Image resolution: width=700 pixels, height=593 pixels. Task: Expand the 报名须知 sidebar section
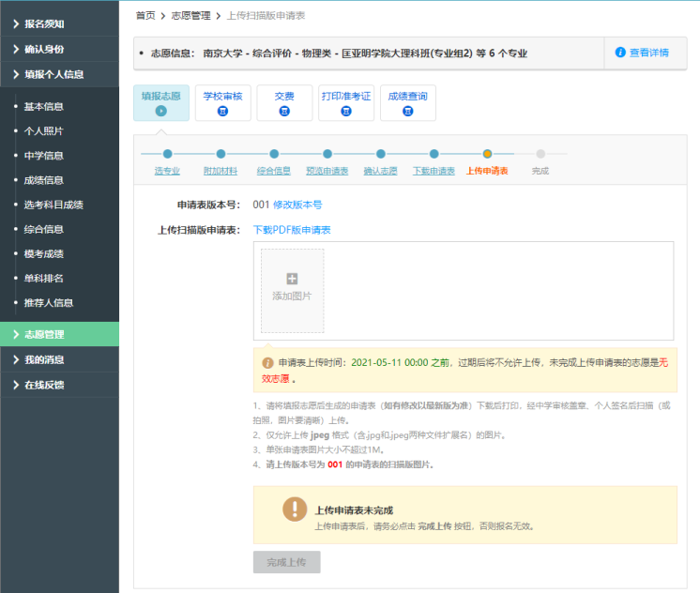click(59, 23)
